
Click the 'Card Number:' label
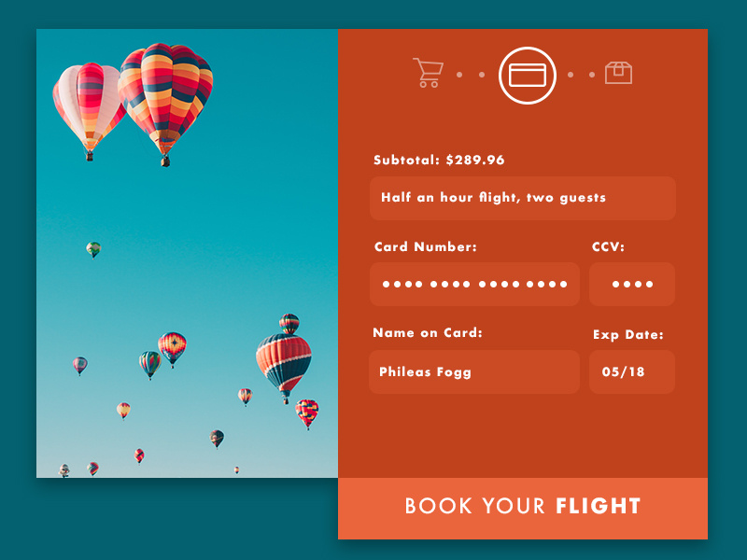pos(425,247)
